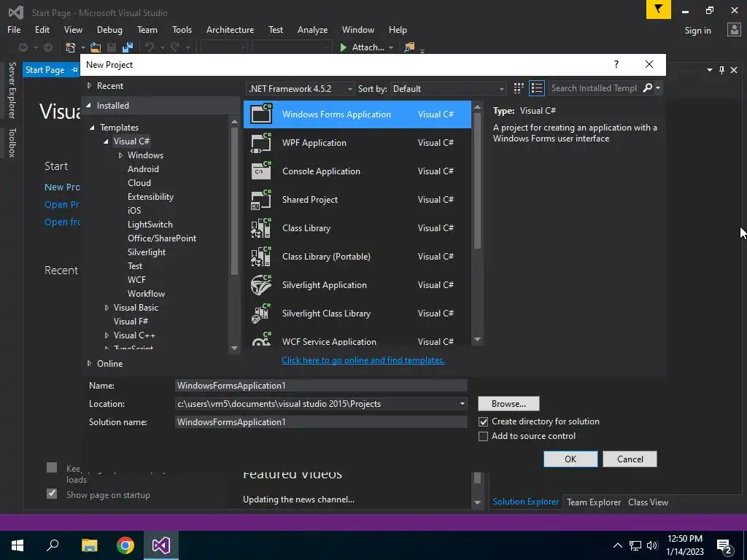Click the New Project toolbar icon
The image size is (747, 560).
click(71, 47)
